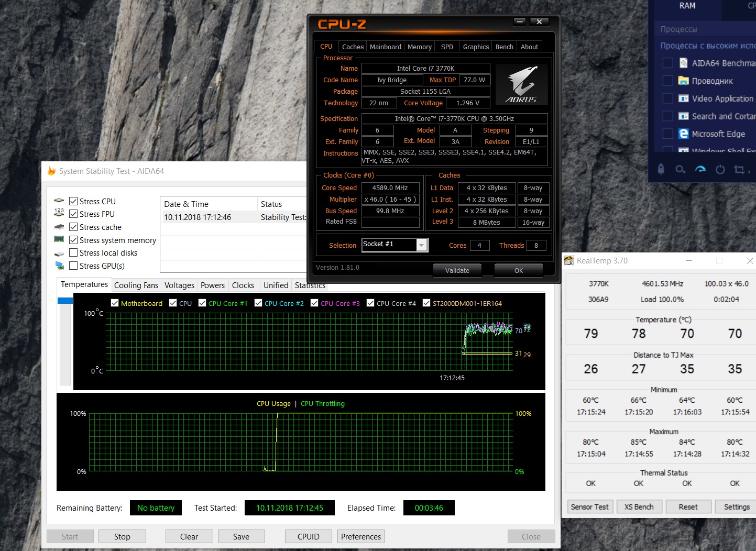
Task: Open the Graphics tab in CPU-Z
Action: (476, 47)
